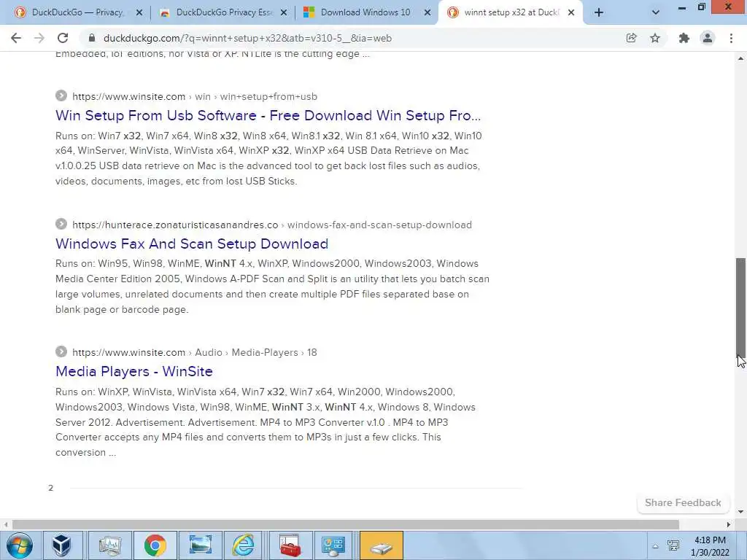
Task: Click horizontal scrollbar left arrow
Action: [x=6, y=524]
